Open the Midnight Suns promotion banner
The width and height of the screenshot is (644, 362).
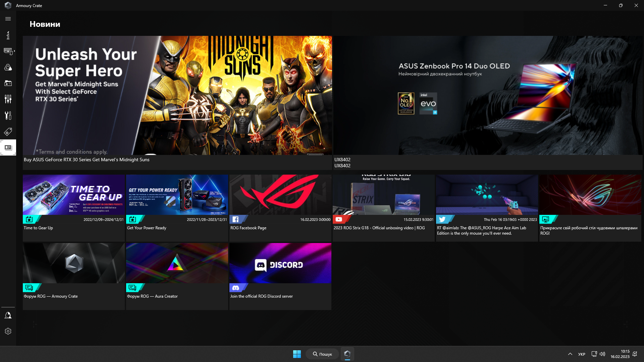177,96
